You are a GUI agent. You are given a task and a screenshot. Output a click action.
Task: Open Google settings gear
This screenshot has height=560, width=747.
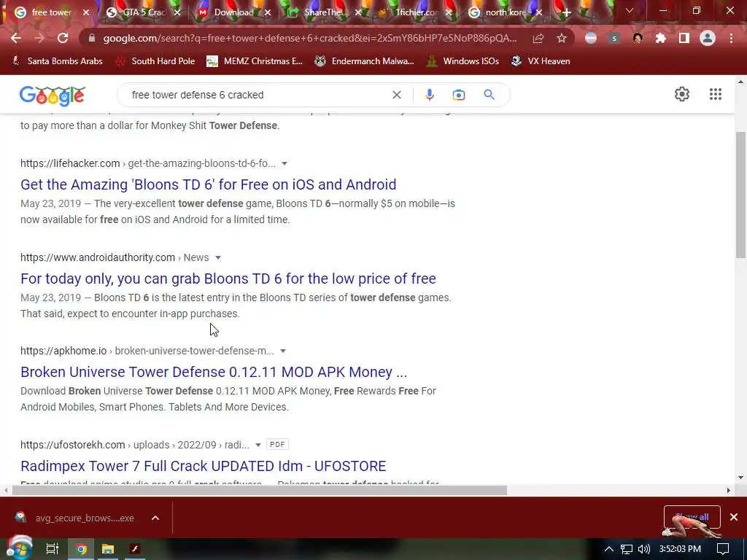point(682,94)
